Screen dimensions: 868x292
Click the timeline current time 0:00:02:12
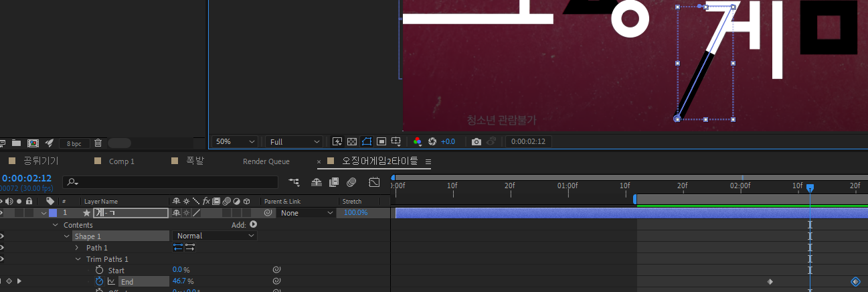[27, 178]
